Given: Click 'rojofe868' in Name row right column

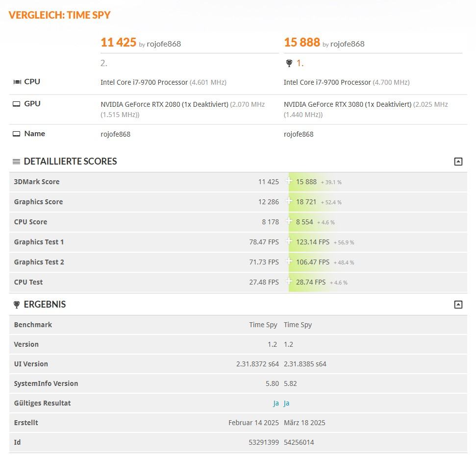Looking at the screenshot, I should (299, 134).
